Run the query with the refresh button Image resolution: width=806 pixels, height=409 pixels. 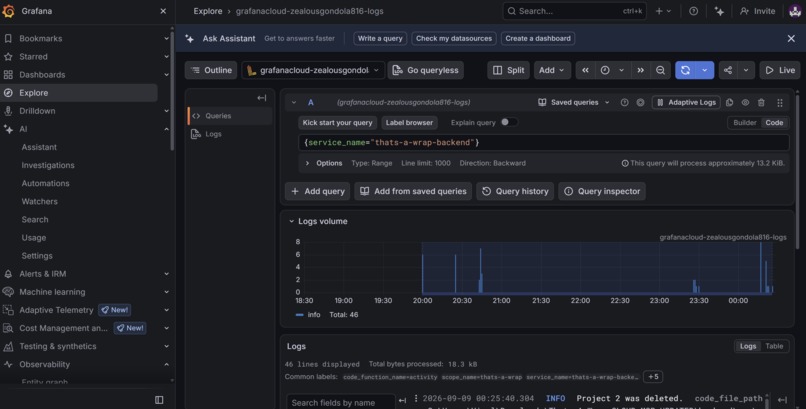685,70
